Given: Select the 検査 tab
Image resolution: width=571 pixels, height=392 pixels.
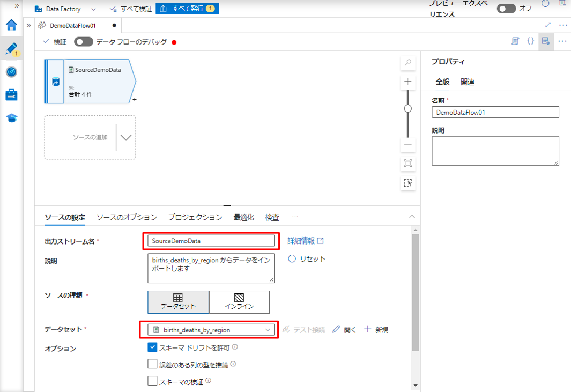Looking at the screenshot, I should [272, 218].
